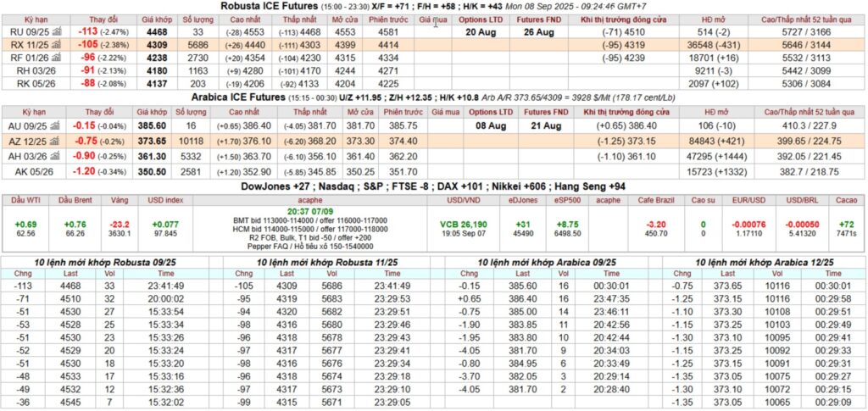This screenshot has height=411, width=868.
Task: Click the chart icon beside RF 01/26
Action: coord(57,58)
